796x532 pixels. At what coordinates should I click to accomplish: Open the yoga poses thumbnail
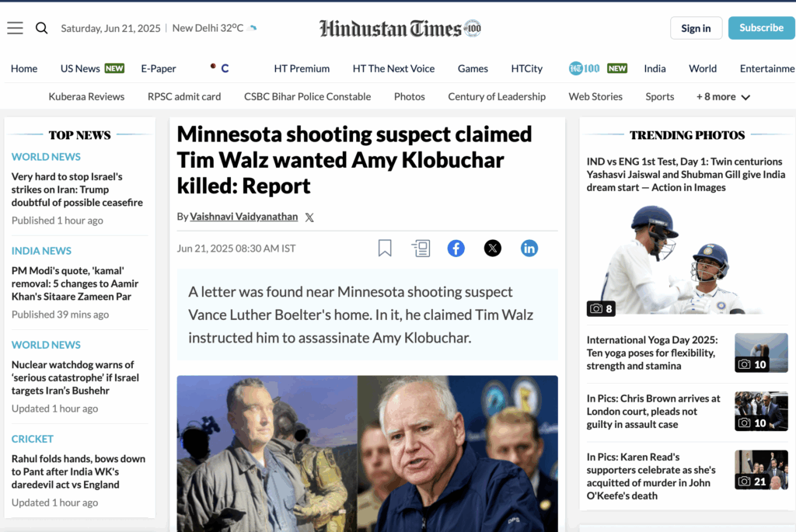[x=761, y=353]
